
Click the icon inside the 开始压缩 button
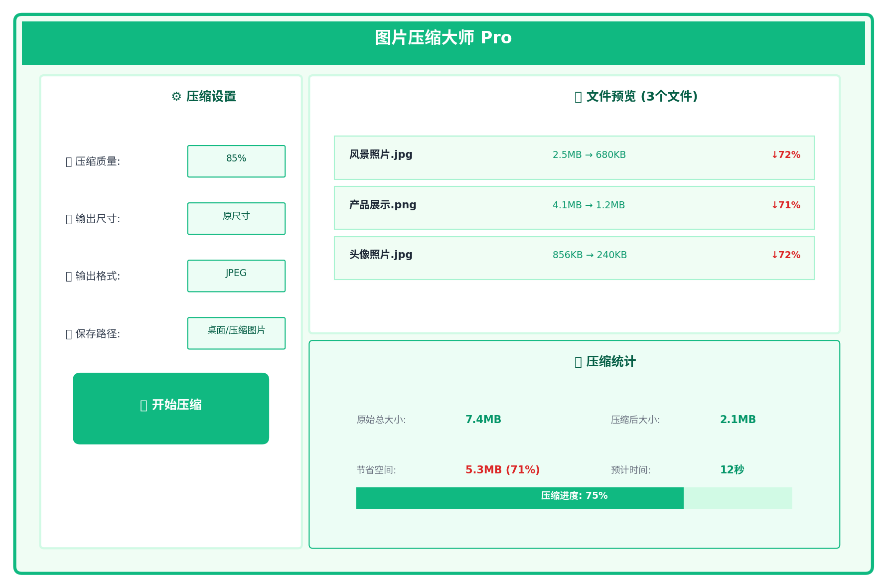pyautogui.click(x=144, y=405)
